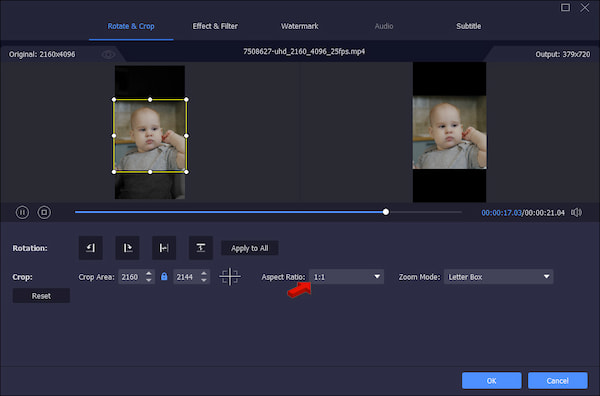Decrease crop height value with down arrow
600x396 pixels.
(x=204, y=280)
